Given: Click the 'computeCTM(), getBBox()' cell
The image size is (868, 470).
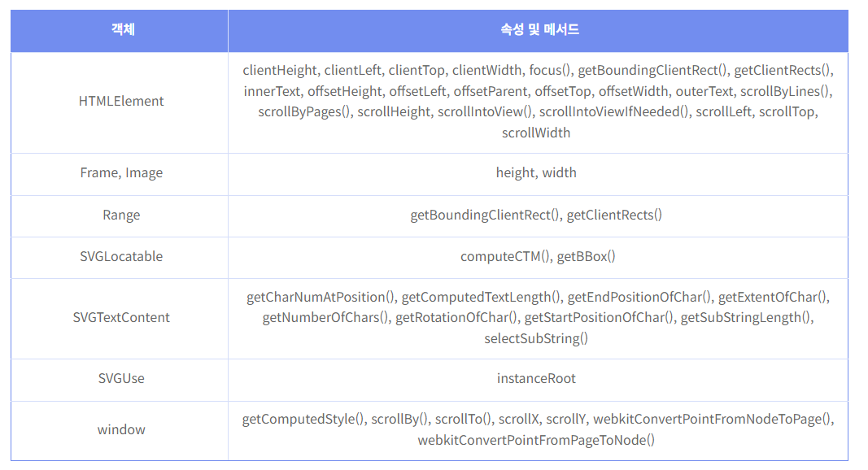Looking at the screenshot, I should (x=538, y=258).
